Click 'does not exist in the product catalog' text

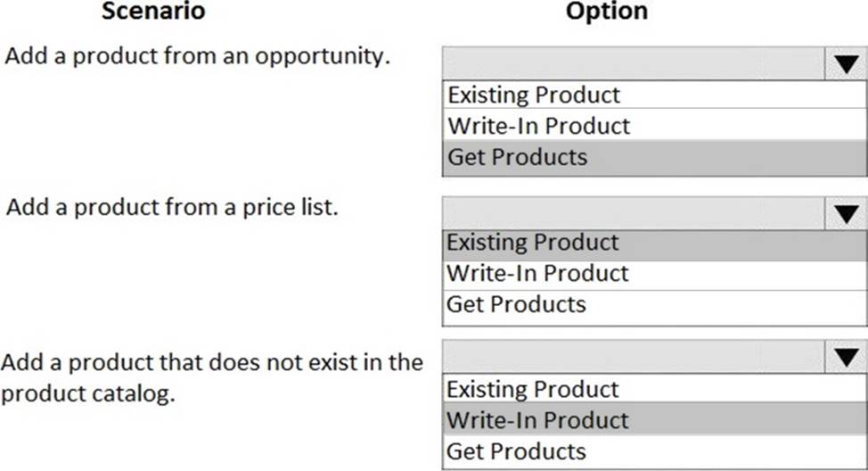(211, 377)
